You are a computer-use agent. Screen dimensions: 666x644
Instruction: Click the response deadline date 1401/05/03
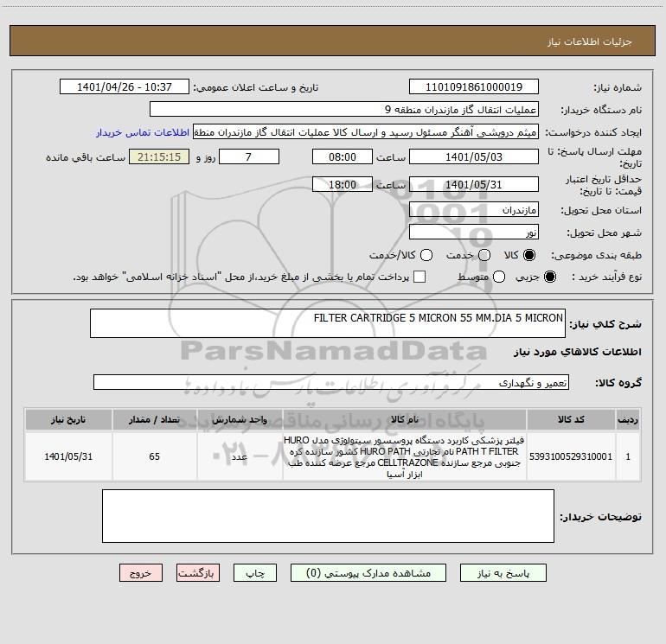coord(474,156)
